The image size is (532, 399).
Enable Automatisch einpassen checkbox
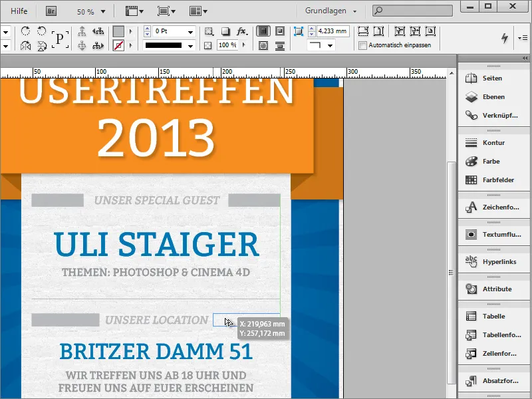[362, 45]
